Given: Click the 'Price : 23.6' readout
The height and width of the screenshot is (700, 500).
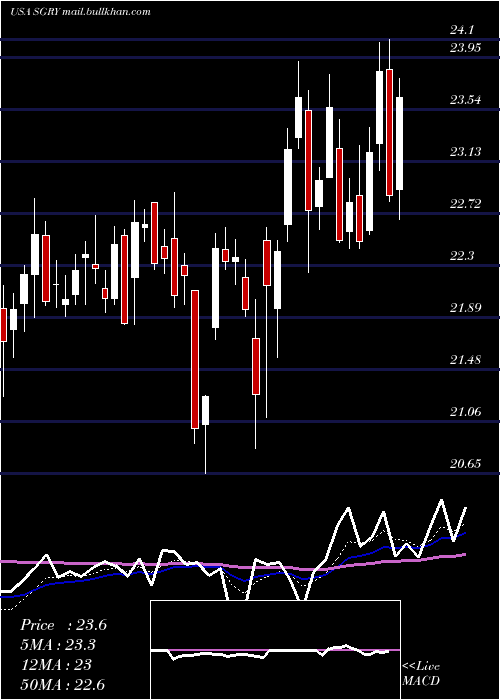Looking at the screenshot, I should point(63,625).
